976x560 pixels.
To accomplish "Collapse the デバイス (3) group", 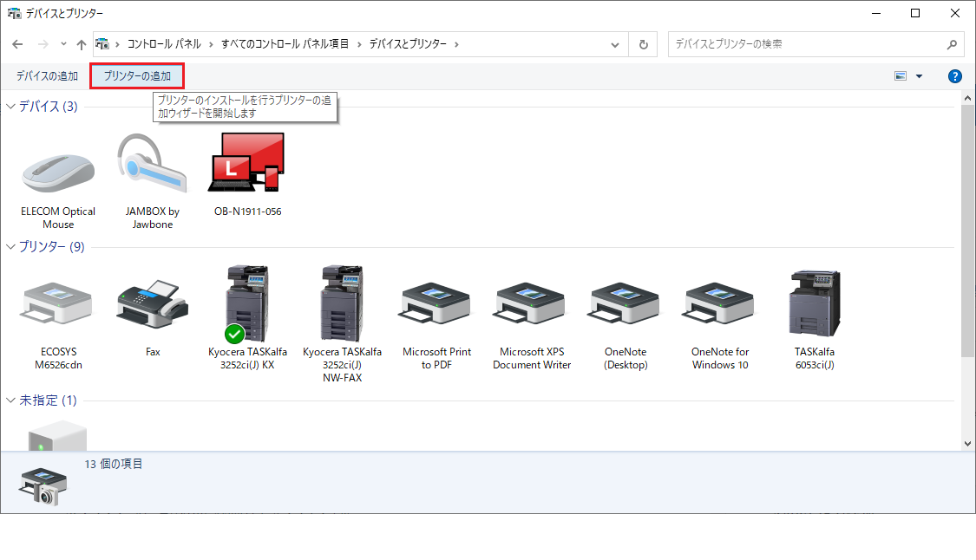I will click(x=11, y=107).
